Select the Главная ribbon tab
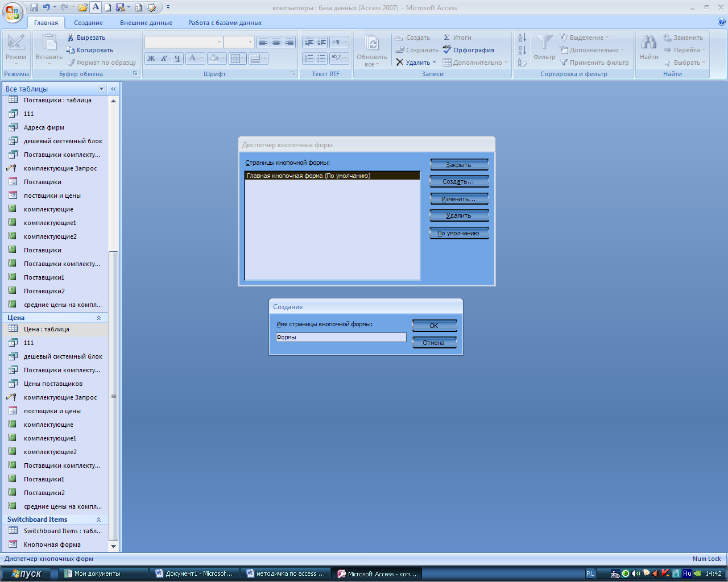 46,23
